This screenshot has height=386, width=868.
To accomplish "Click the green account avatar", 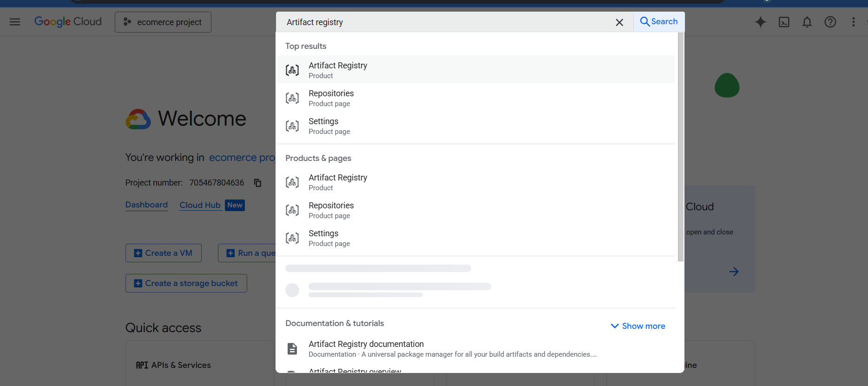I will [727, 86].
